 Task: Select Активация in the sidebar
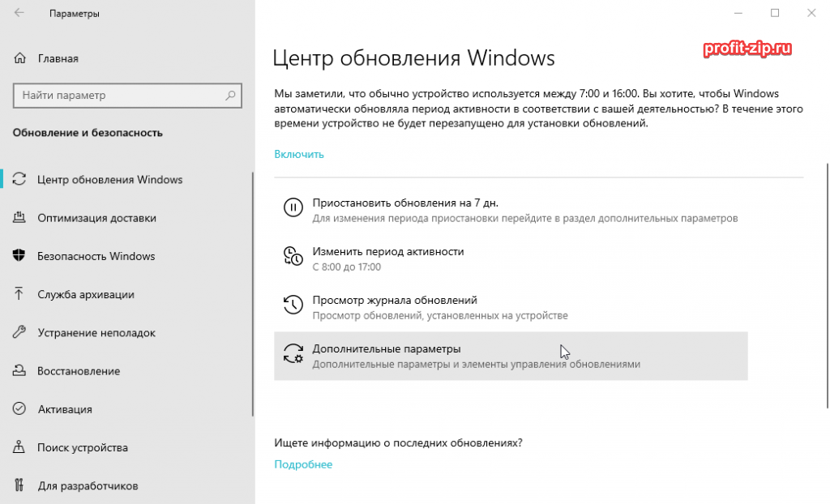[x=65, y=409]
